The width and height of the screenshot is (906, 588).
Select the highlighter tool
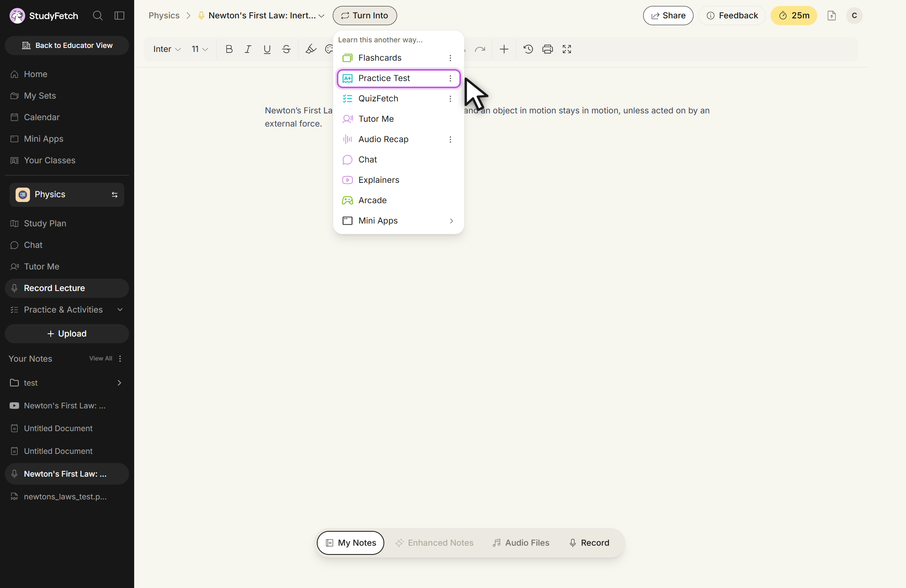click(311, 49)
